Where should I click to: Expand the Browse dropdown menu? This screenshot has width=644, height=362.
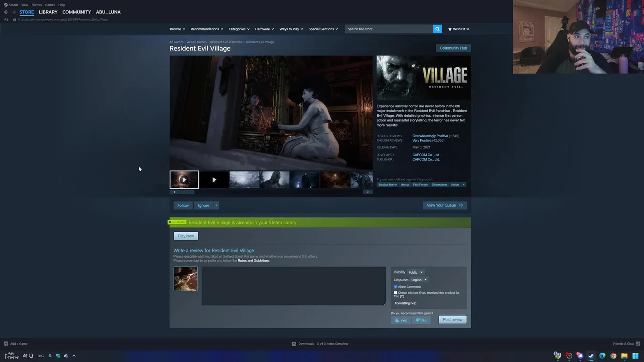pyautogui.click(x=177, y=29)
